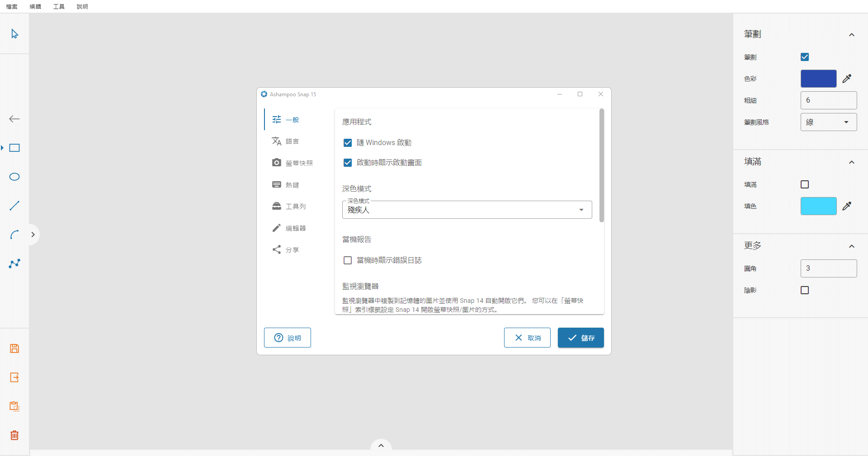Open the 檔案 menu
Viewport: 868px width, 456px height.
click(x=12, y=6)
